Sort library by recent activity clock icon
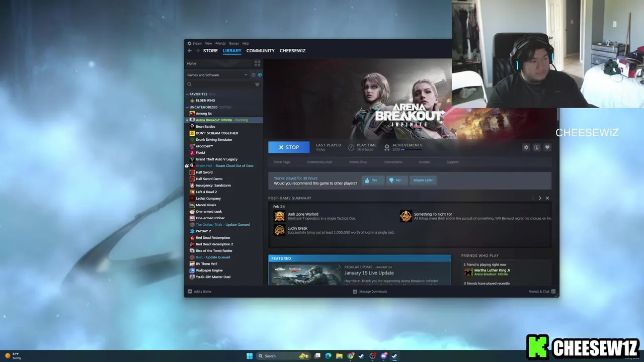 (x=253, y=75)
